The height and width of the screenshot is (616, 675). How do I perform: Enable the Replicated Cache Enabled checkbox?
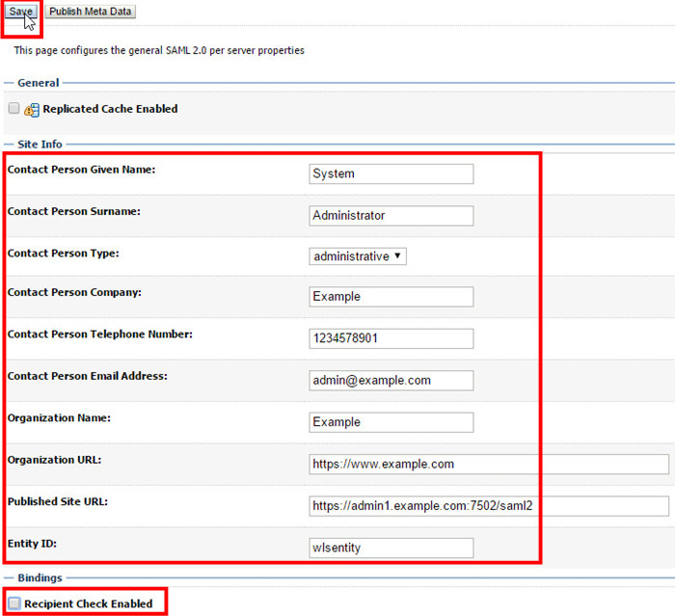coord(13,109)
